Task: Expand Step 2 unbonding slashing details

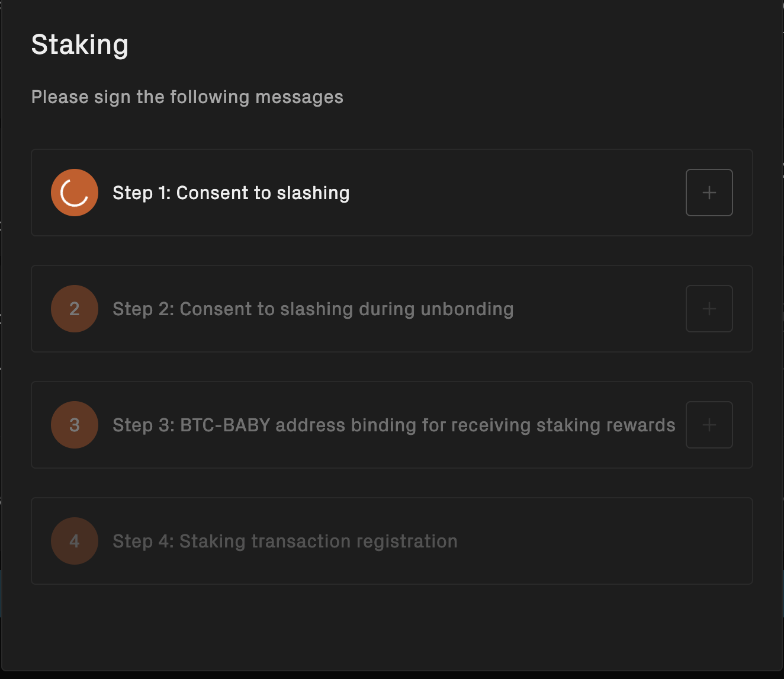Action: (709, 309)
